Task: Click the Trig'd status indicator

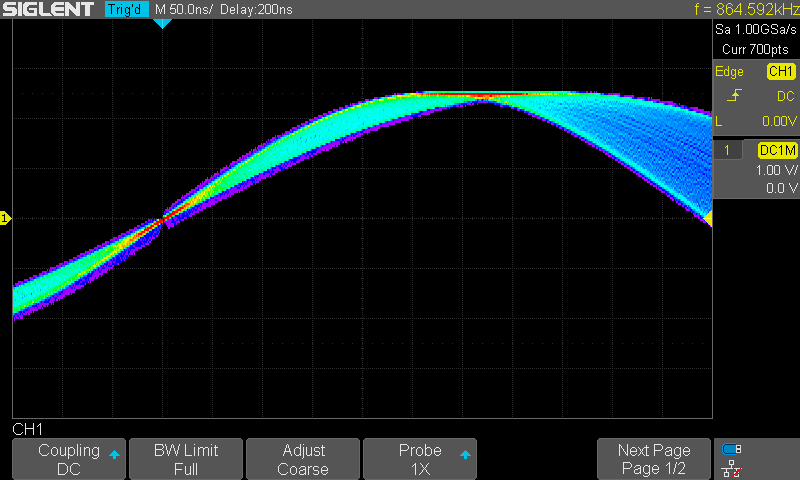Action: pyautogui.click(x=127, y=9)
